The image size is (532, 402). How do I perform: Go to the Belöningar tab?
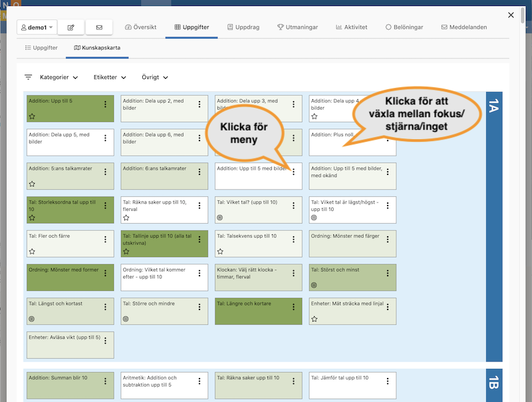[404, 27]
